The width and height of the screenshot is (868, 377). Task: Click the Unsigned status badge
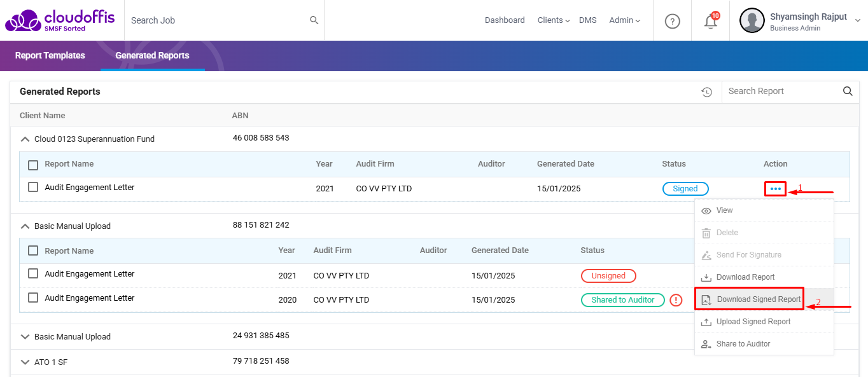(608, 276)
